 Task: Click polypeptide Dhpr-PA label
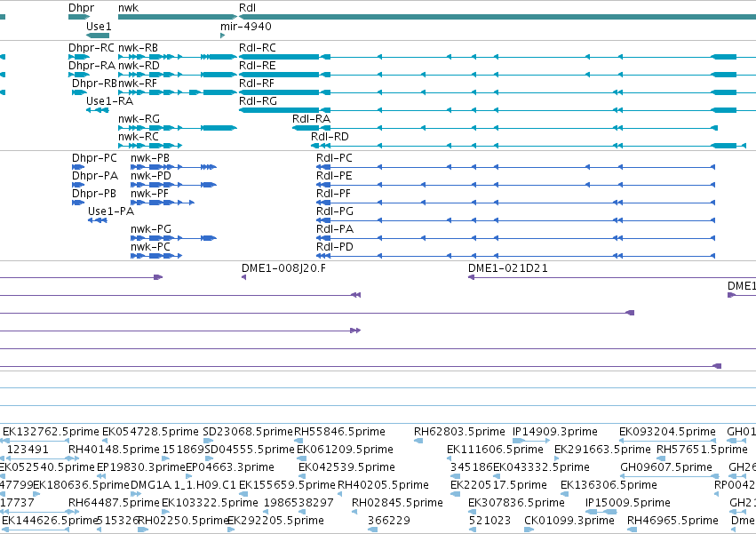95,176
